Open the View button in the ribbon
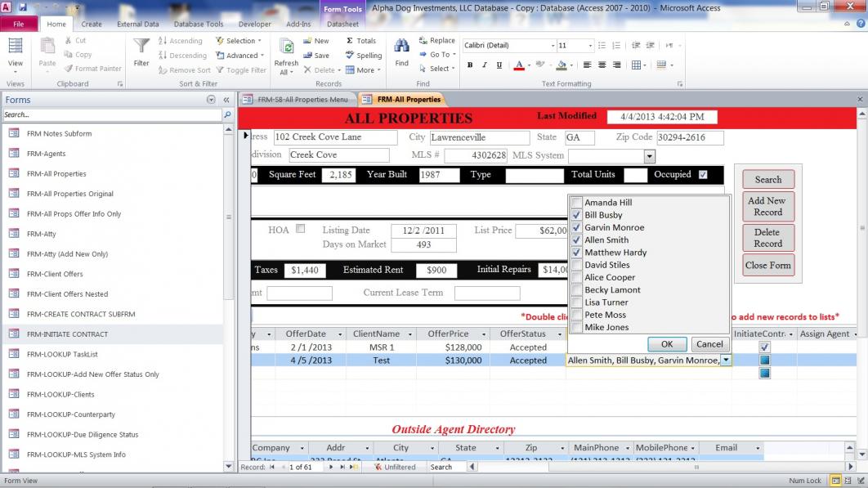The width and height of the screenshot is (868, 488). point(16,54)
